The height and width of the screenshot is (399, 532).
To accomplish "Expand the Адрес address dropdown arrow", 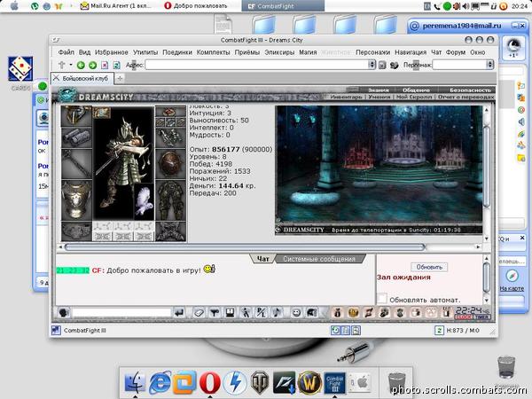I will 372,65.
